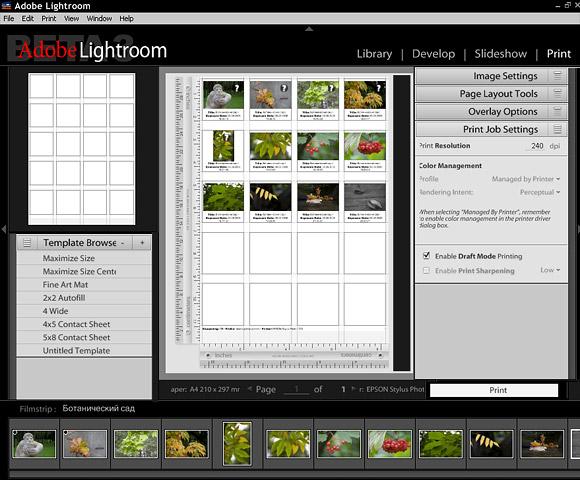Click the Lightroom title bar app icon

pyautogui.click(x=6, y=6)
